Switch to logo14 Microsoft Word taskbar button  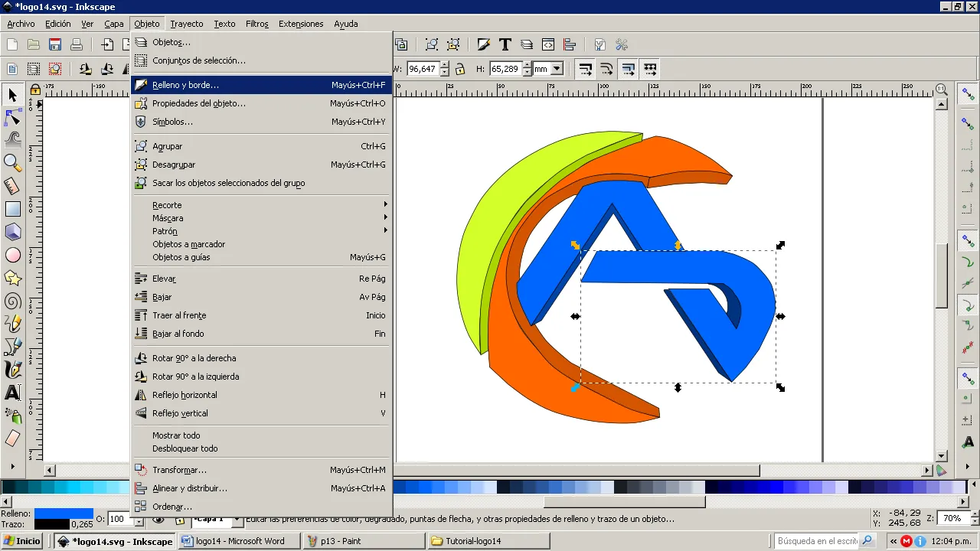pos(240,541)
